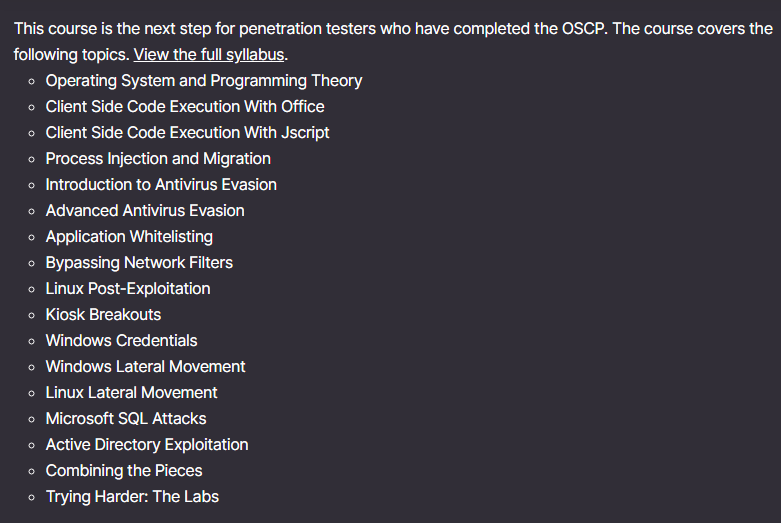Choose 'Windows Lateral Movement' topic

click(145, 367)
